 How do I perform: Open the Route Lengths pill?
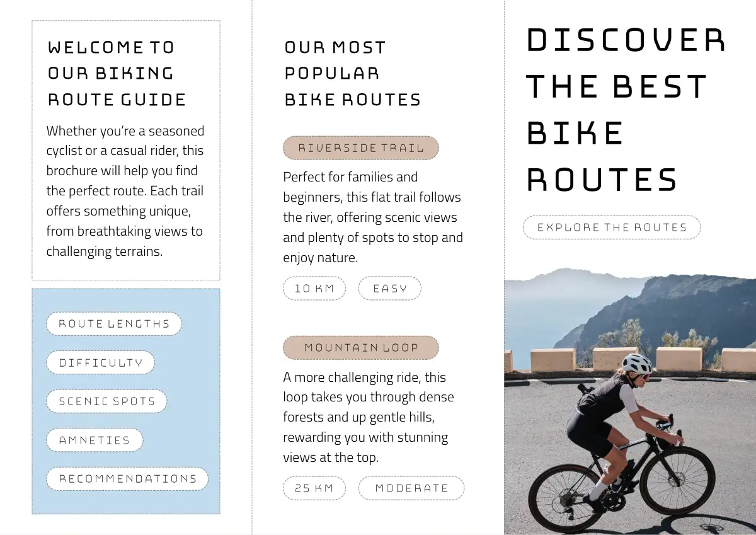coord(113,324)
